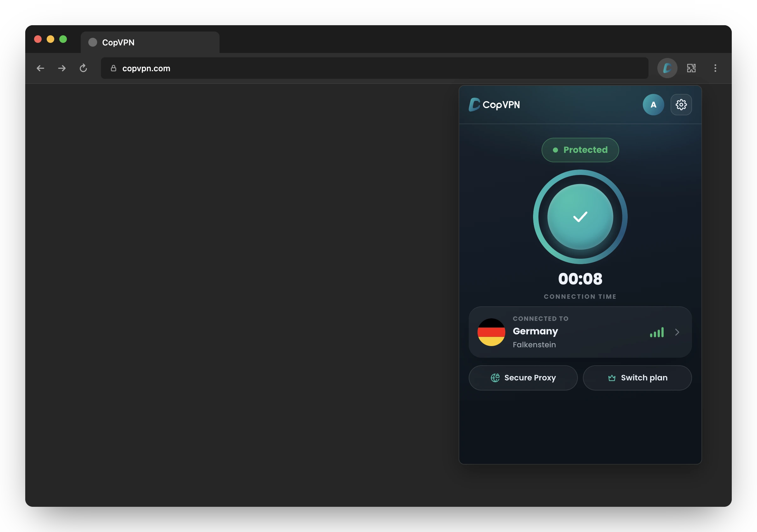Image resolution: width=757 pixels, height=532 pixels.
Task: Click the green signal strength bars
Action: 657,332
